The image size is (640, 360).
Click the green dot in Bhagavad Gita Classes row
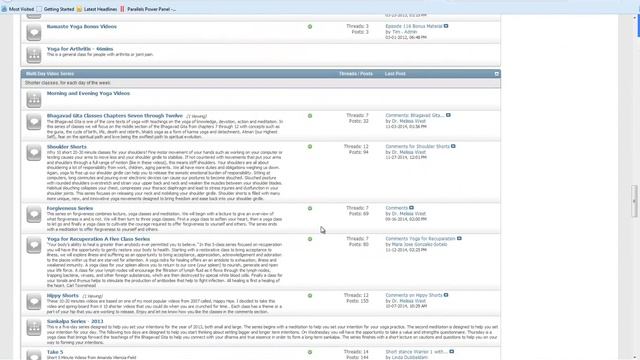pos(310,116)
